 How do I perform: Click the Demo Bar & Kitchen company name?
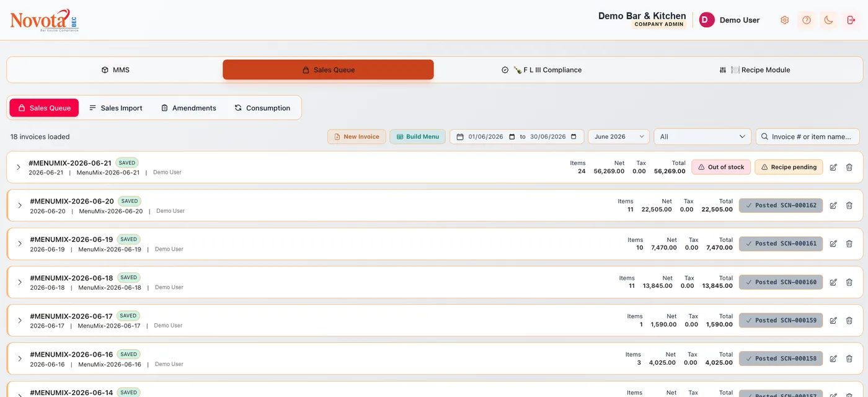(x=642, y=16)
